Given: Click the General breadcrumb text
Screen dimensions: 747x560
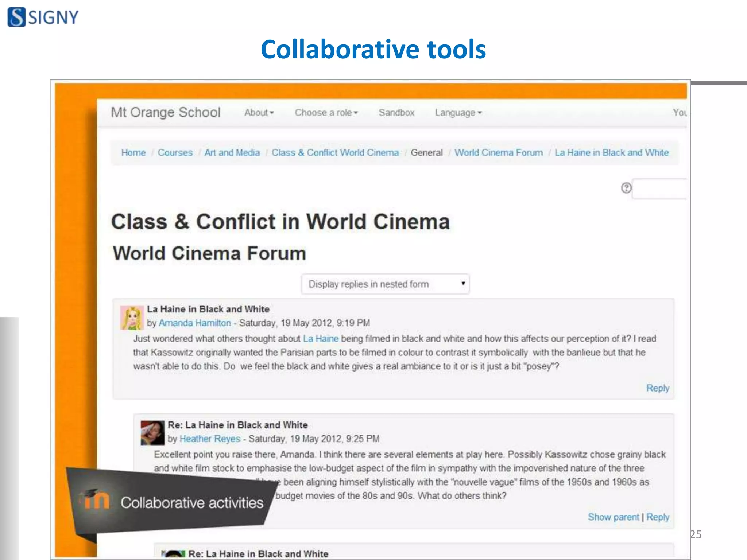Looking at the screenshot, I should 427,152.
